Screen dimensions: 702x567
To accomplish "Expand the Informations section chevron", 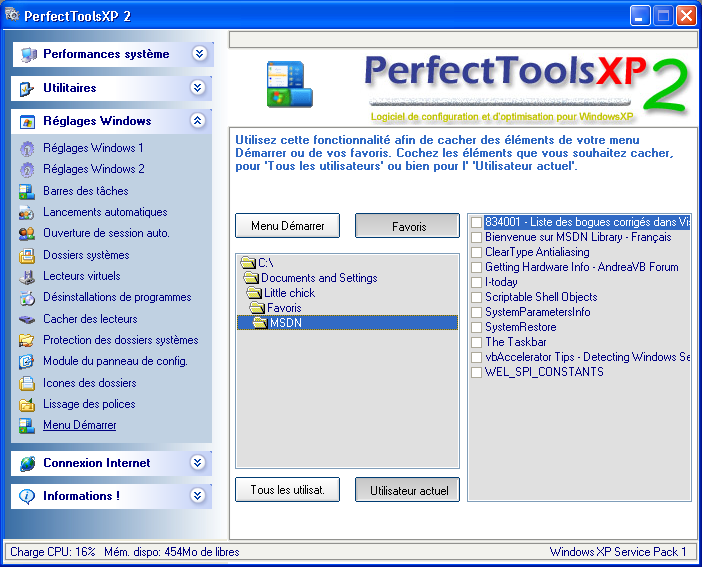I will tap(197, 495).
